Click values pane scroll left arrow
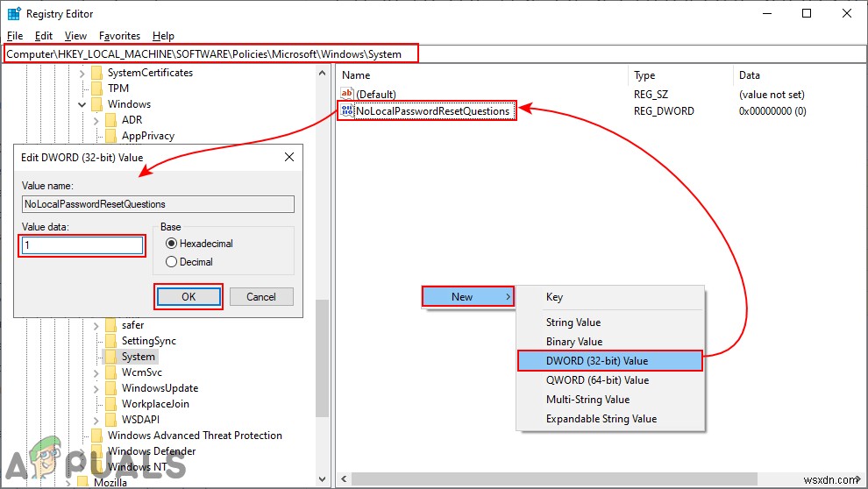The height and width of the screenshot is (489, 868). click(344, 478)
